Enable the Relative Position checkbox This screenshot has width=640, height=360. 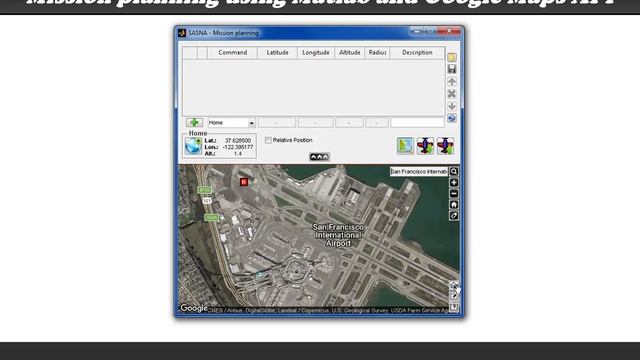click(x=268, y=140)
